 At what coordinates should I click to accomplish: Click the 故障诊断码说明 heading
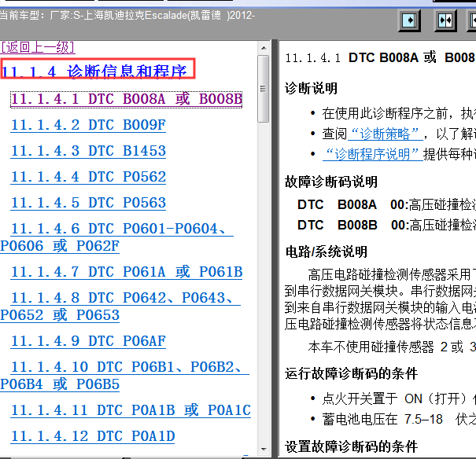pyautogui.click(x=331, y=182)
